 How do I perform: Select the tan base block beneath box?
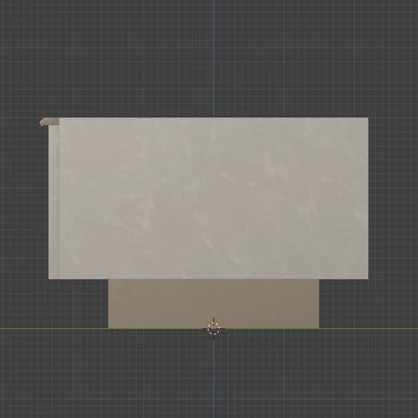213,304
